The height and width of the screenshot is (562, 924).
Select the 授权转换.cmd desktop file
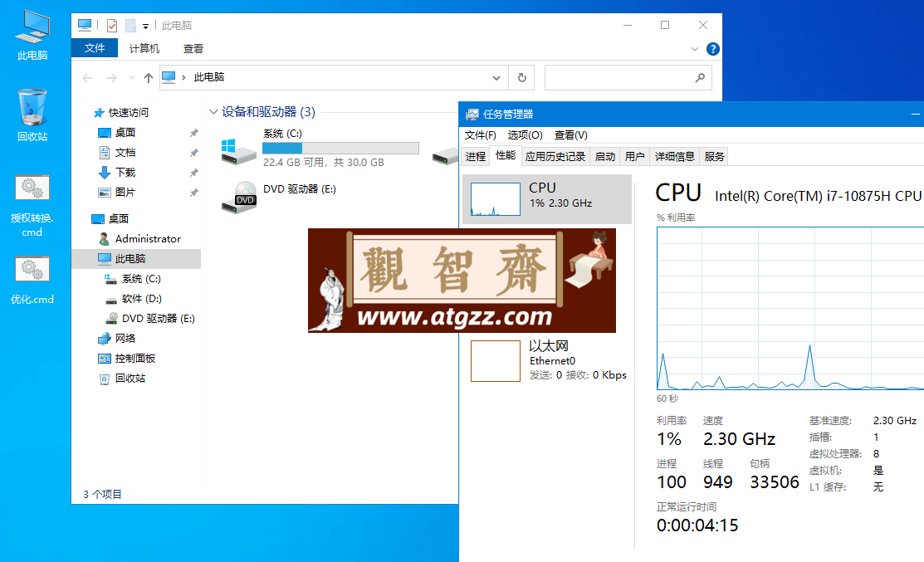[32, 206]
